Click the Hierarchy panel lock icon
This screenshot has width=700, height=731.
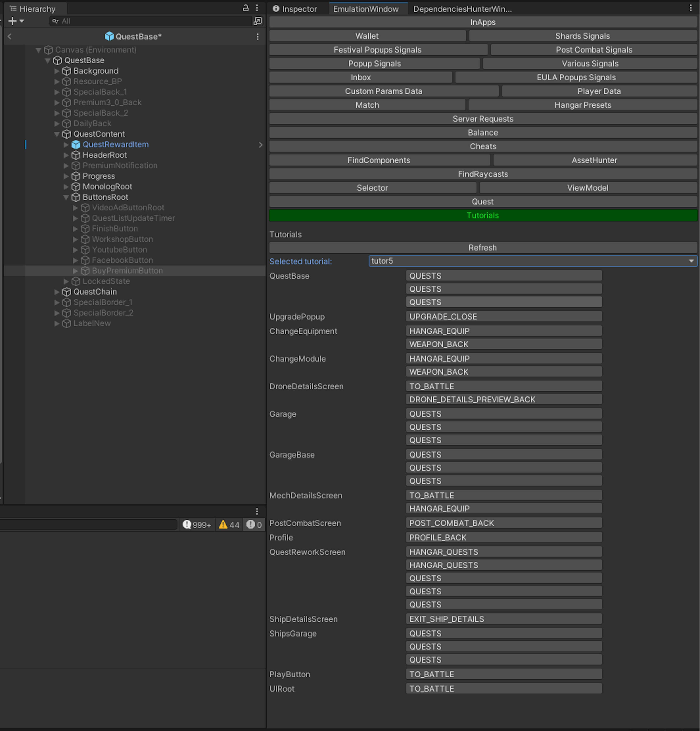click(x=245, y=8)
